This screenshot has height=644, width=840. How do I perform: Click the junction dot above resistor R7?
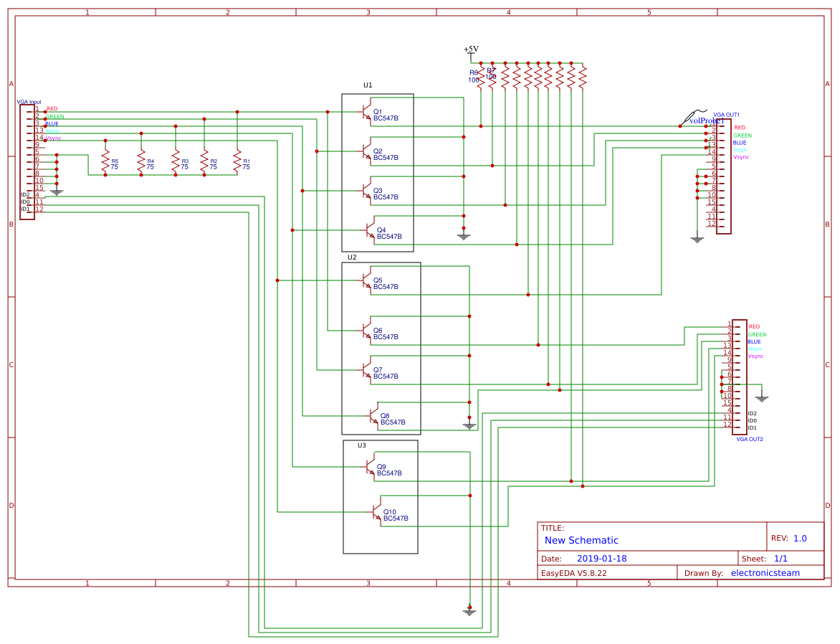click(x=492, y=63)
